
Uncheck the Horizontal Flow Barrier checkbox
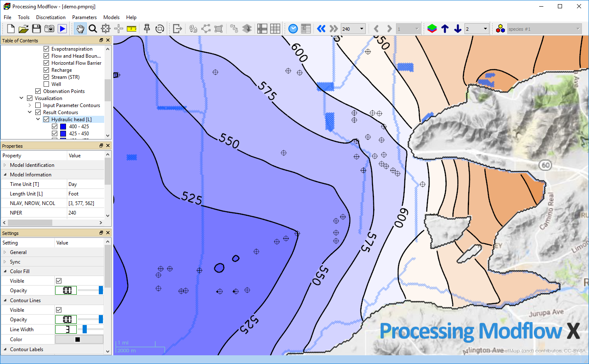(x=46, y=63)
